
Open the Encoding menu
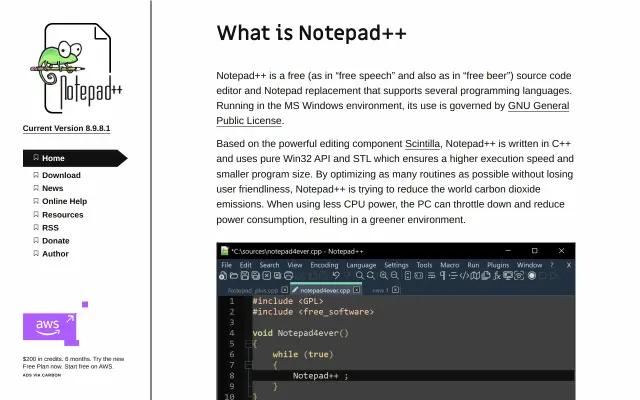[324, 265]
